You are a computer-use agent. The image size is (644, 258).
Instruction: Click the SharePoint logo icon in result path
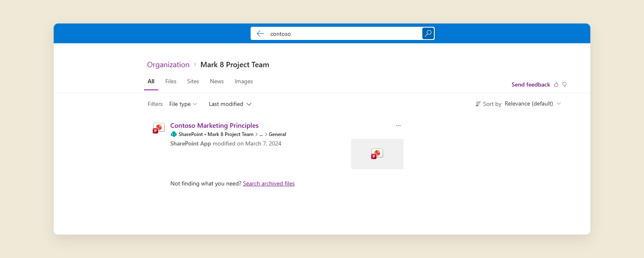pyautogui.click(x=173, y=134)
